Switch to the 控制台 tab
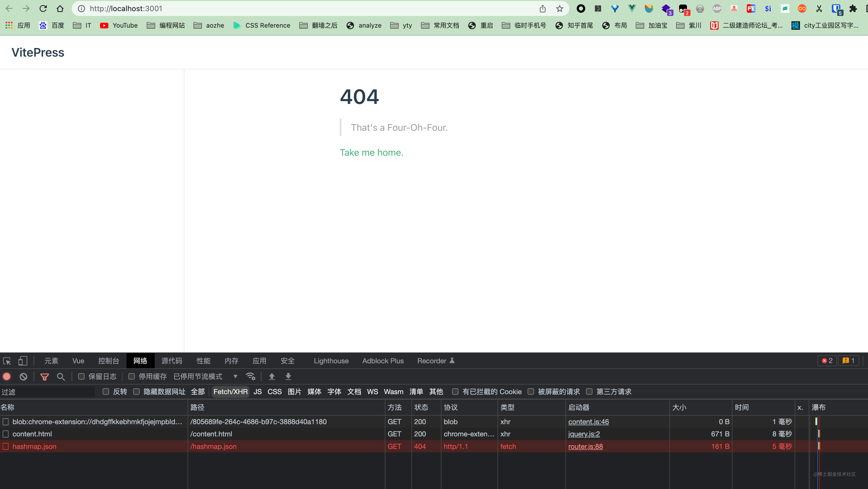 (x=108, y=361)
